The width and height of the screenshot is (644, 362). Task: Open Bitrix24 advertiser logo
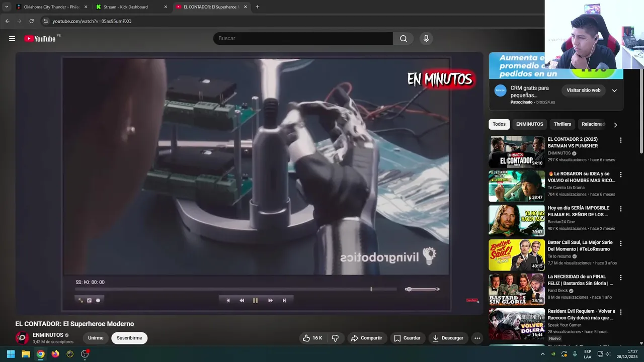(x=500, y=90)
